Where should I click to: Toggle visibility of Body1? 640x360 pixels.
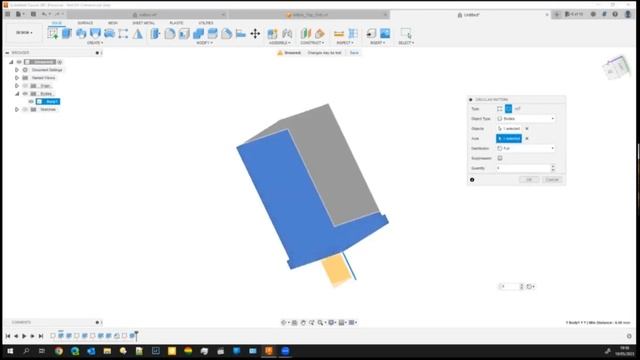pyautogui.click(x=31, y=102)
